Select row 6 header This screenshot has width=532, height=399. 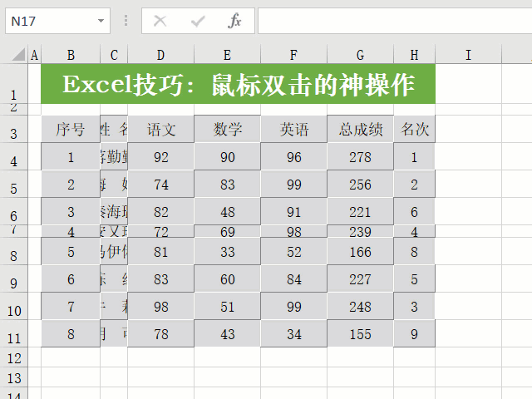(x=13, y=211)
